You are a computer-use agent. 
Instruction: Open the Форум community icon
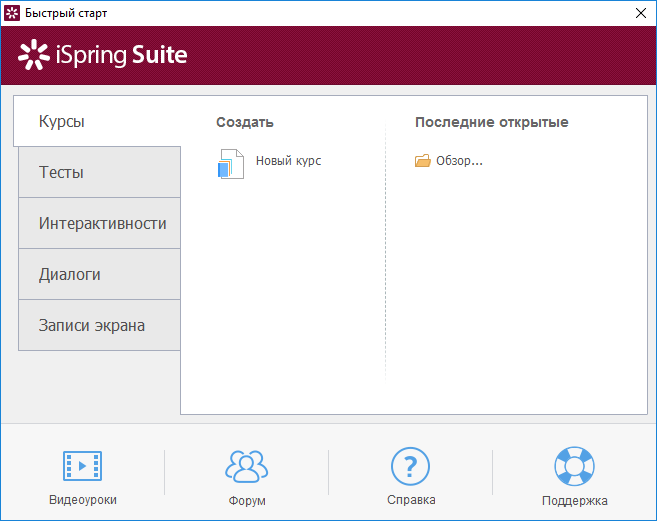coord(246,466)
